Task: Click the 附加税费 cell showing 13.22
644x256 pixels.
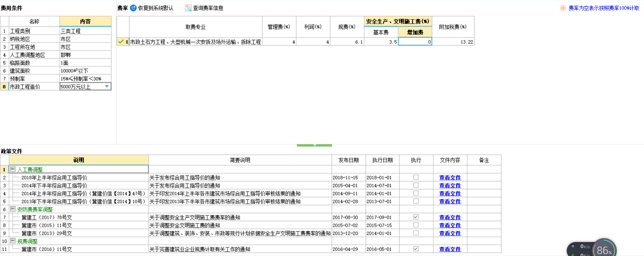Action: pos(453,42)
